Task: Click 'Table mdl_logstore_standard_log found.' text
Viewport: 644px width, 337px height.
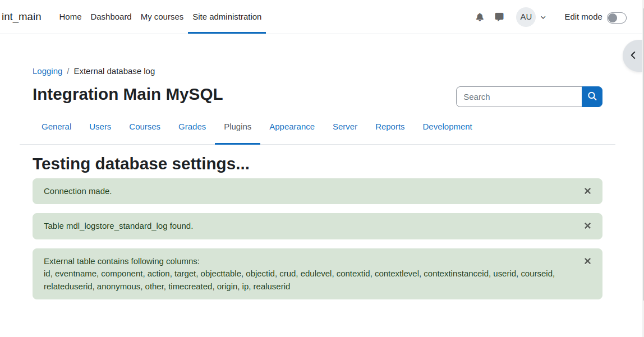Action: [x=118, y=226]
